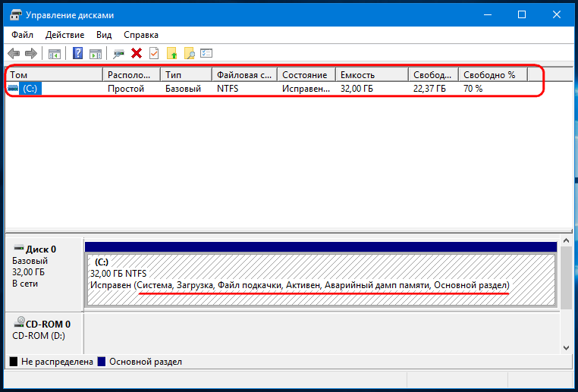Click the Диск 0 label panel
578x392 pixels.
pyautogui.click(x=45, y=274)
